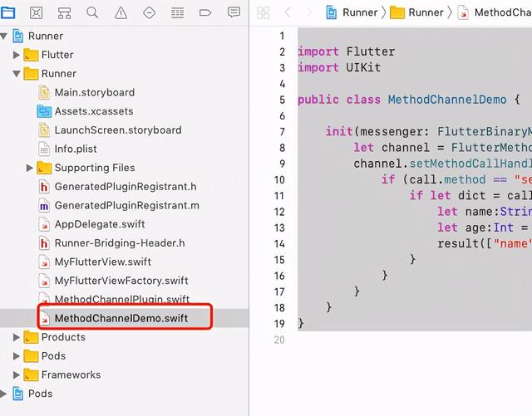Click "import UIKit" code line
Viewport: 532px width, 416px height.
pyautogui.click(x=339, y=67)
